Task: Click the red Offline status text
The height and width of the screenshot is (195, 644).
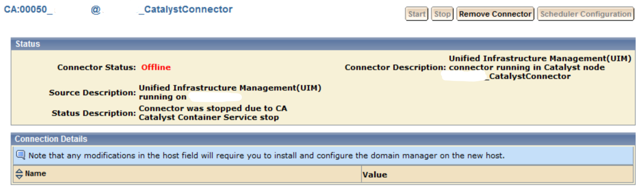Action: click(x=156, y=67)
